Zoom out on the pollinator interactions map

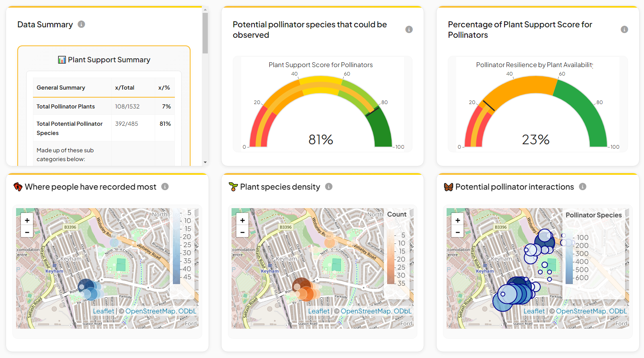click(x=457, y=232)
